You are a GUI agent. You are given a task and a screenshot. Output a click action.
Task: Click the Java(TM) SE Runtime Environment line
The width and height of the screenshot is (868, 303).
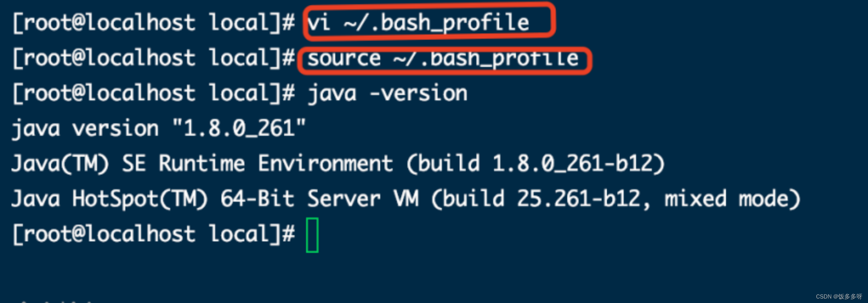point(338,164)
